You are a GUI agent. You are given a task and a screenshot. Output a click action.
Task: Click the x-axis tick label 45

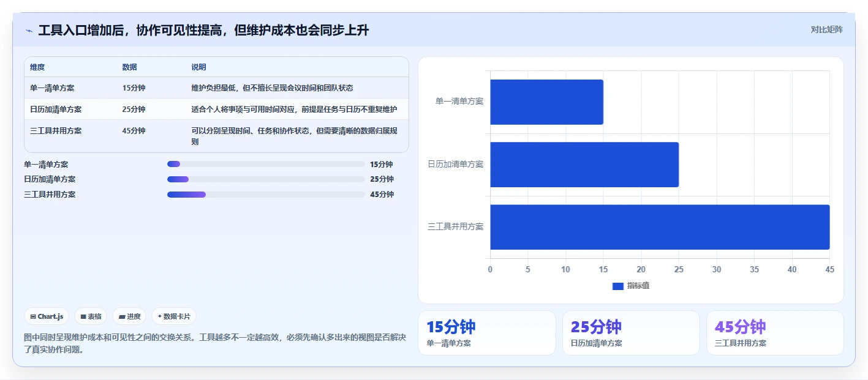pos(829,269)
